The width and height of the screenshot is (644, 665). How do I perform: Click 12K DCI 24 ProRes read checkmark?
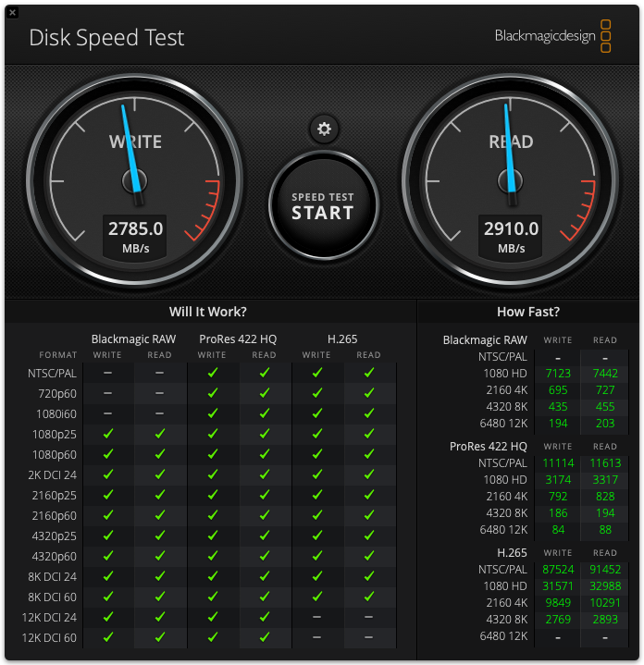click(x=265, y=617)
